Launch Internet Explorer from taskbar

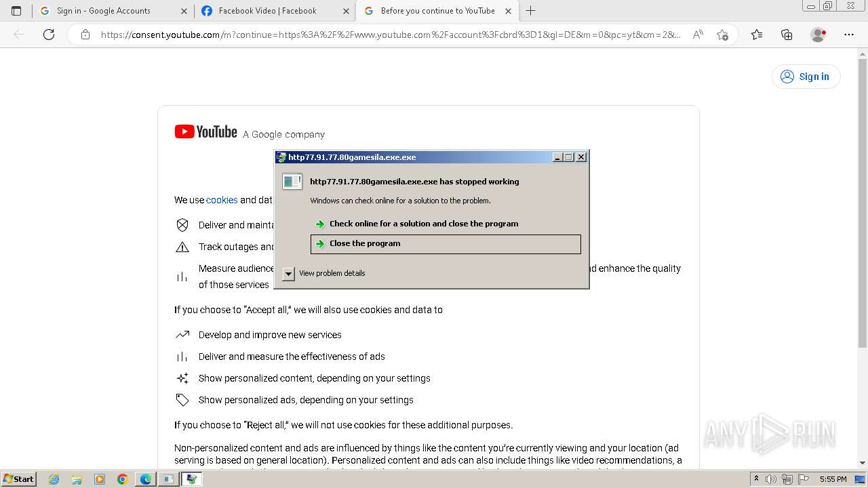54,479
